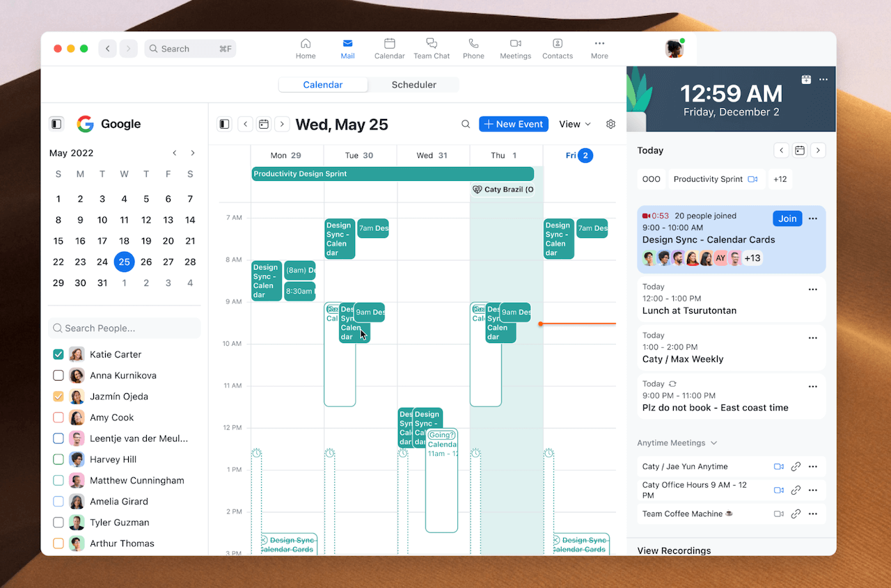
Task: Open calendar settings gear
Action: [610, 124]
